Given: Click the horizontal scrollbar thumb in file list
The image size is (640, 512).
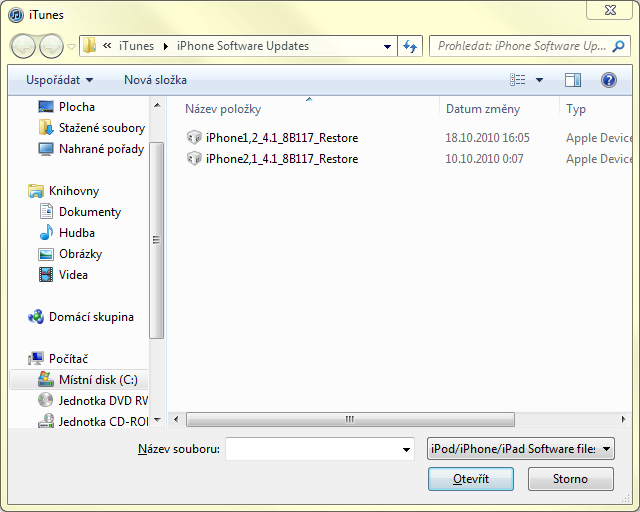Looking at the screenshot, I should (350, 419).
